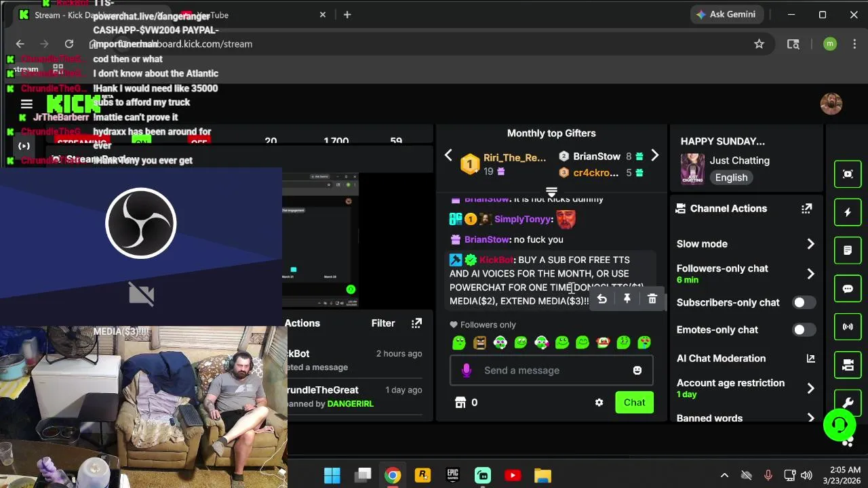Delete the KickBot message with trash icon
This screenshot has width=868, height=488.
[652, 299]
